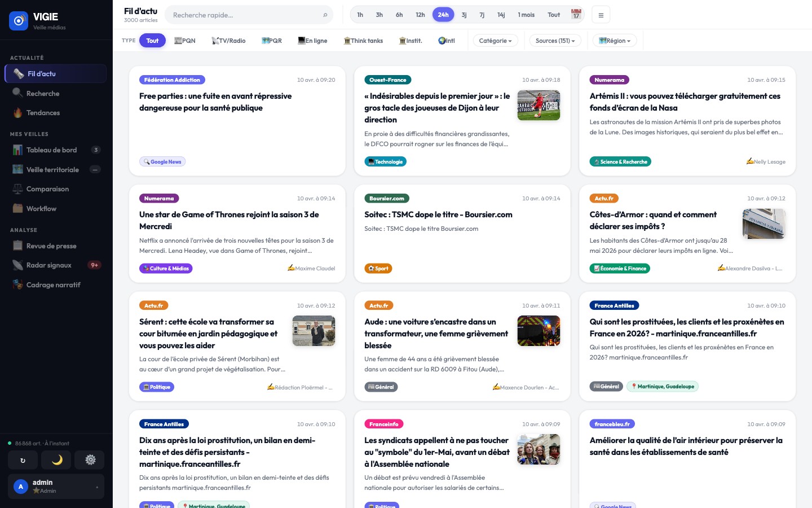Click the Fédération Addiction source badge
Viewport: 812px width, 508px height.
(172, 80)
